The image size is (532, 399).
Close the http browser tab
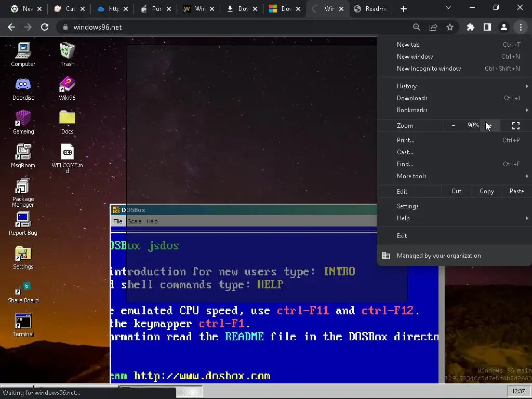126,9
